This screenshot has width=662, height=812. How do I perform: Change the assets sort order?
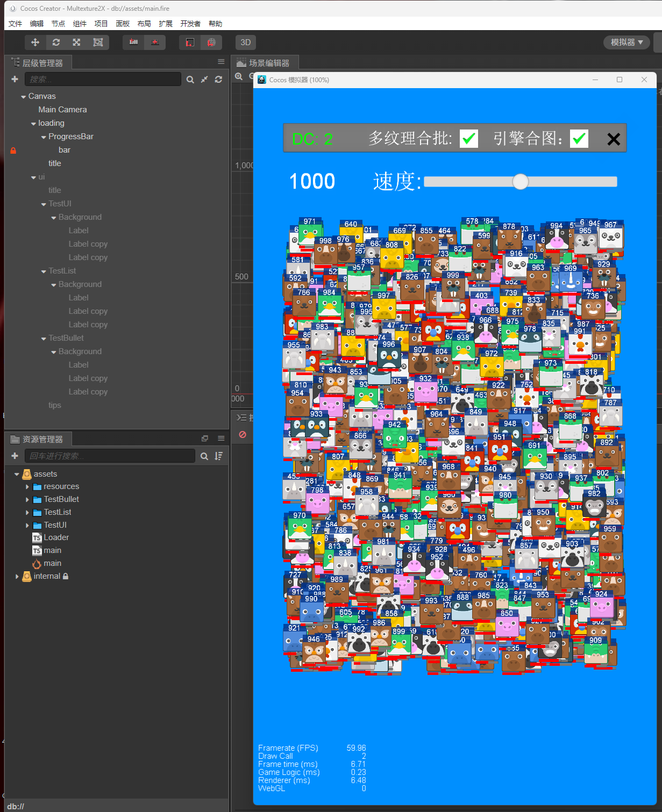click(218, 456)
